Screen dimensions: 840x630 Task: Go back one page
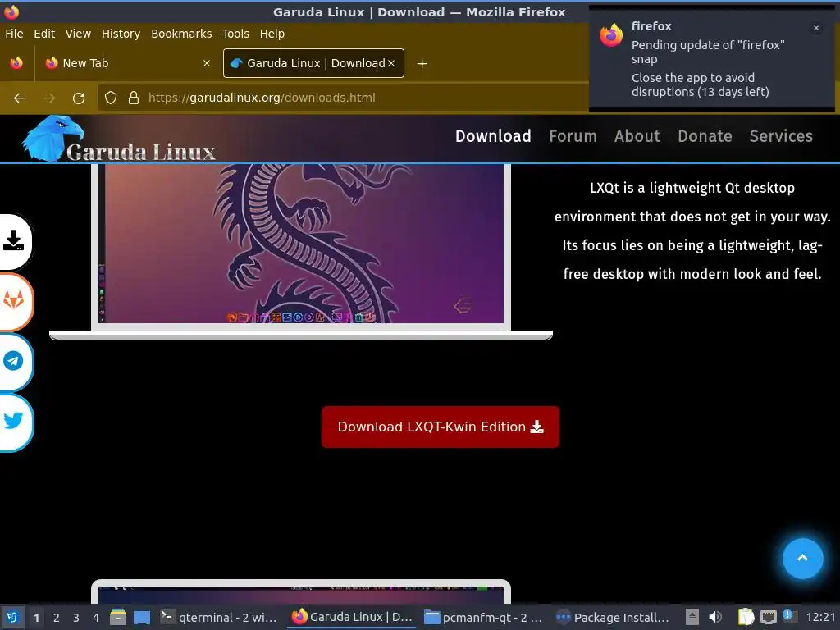pyautogui.click(x=20, y=98)
